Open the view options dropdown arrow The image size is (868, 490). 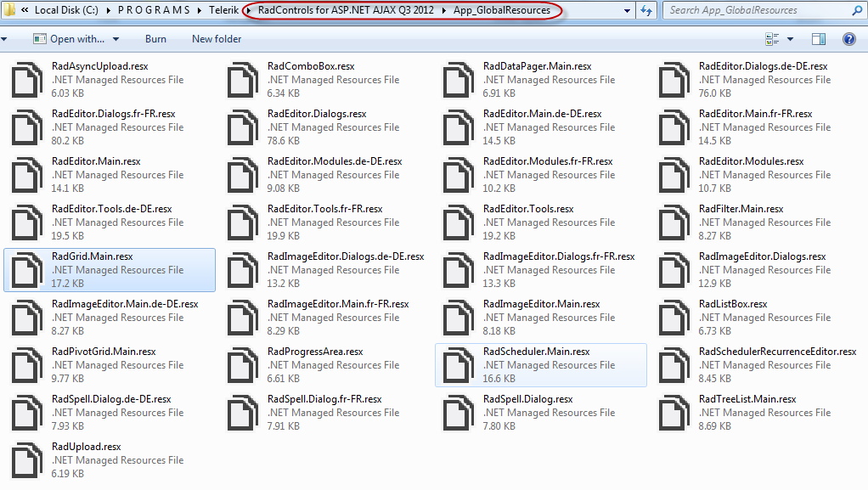pos(790,39)
